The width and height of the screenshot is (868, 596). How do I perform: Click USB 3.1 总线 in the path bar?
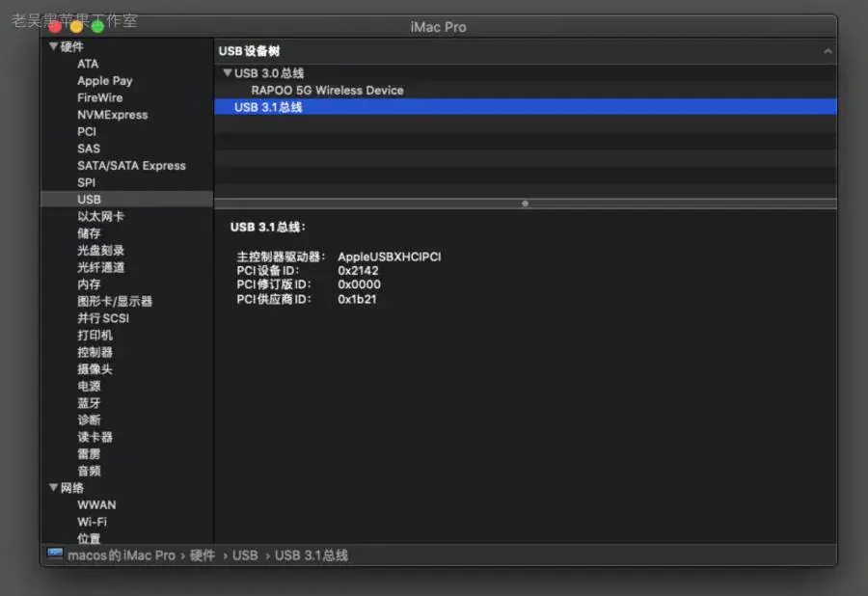point(312,555)
